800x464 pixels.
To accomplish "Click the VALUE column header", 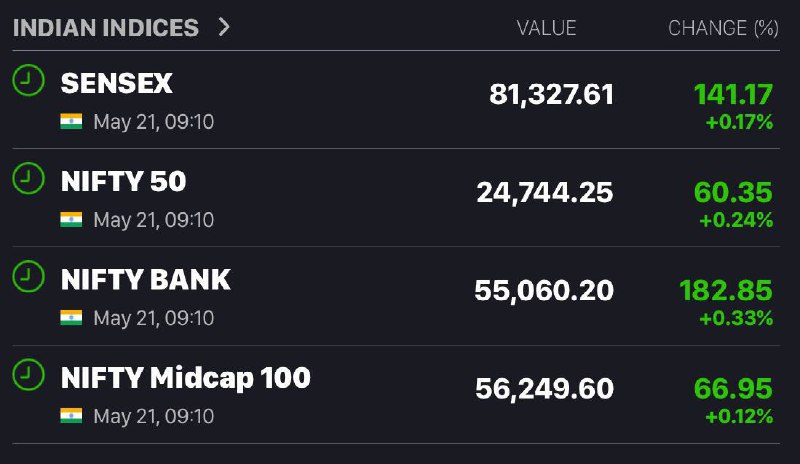I will pyautogui.click(x=546, y=28).
